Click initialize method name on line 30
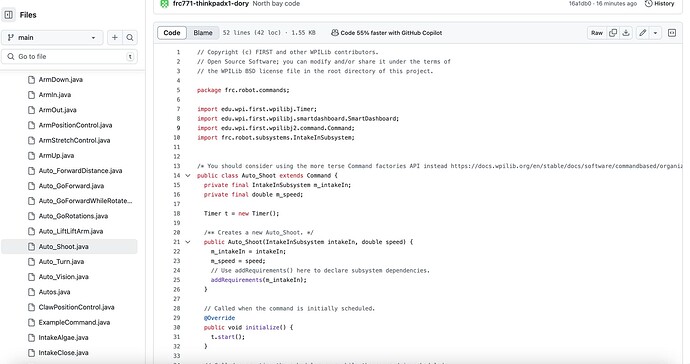The image size is (690, 364). click(264, 327)
